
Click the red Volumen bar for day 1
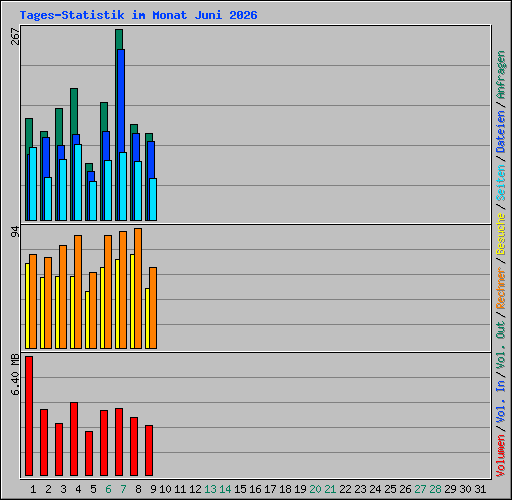click(29, 416)
